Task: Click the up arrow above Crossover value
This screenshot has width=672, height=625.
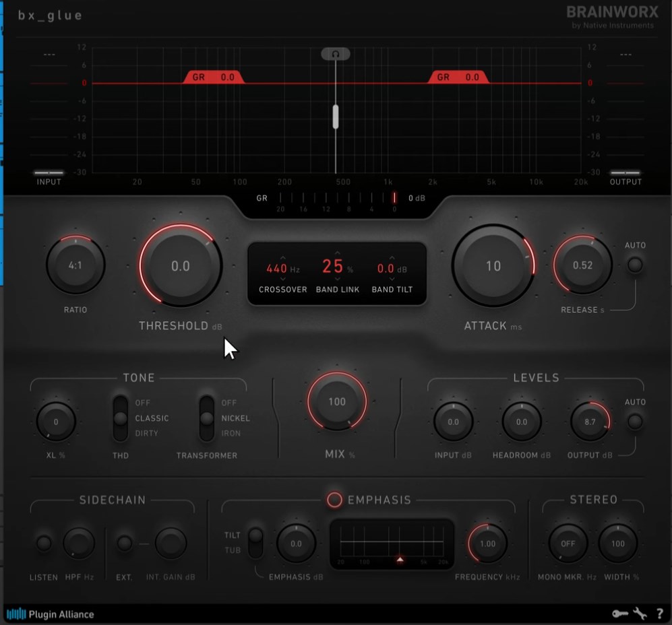Action: point(282,257)
